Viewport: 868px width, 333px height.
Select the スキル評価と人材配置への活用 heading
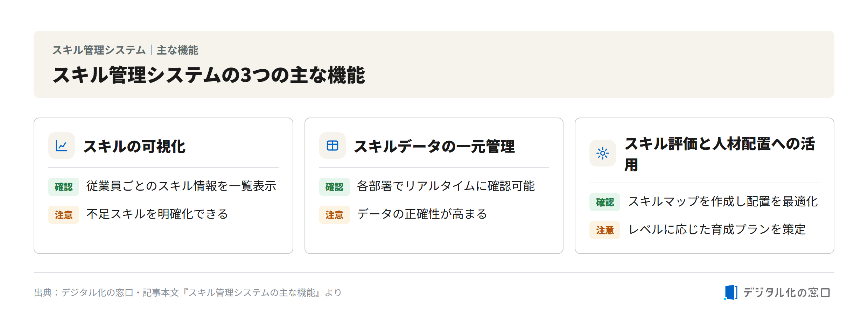pos(720,154)
